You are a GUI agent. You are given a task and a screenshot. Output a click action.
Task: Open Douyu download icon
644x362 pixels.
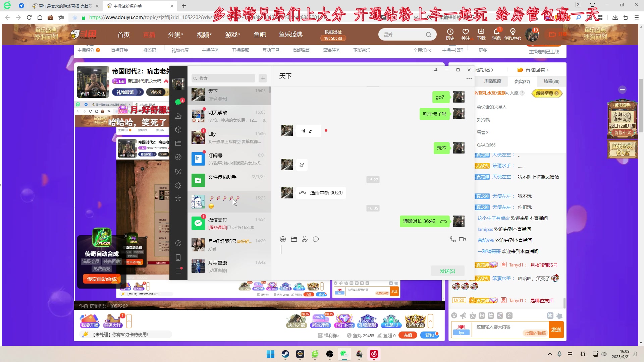click(481, 34)
